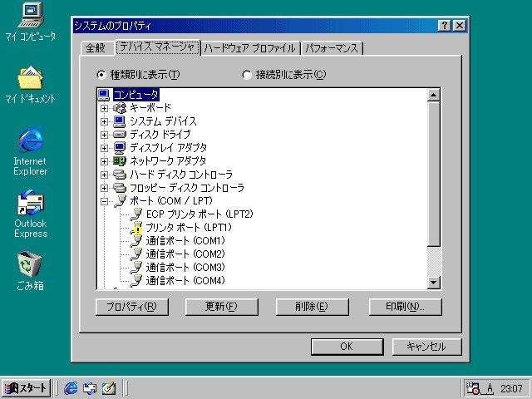
Task: Select the 種類別に表示(T) radio button
Action: (x=101, y=75)
